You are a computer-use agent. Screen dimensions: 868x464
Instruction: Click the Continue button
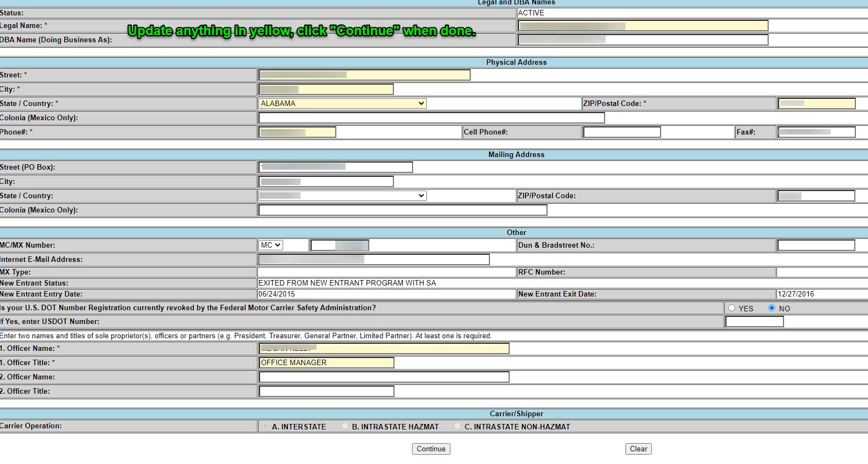tap(431, 449)
